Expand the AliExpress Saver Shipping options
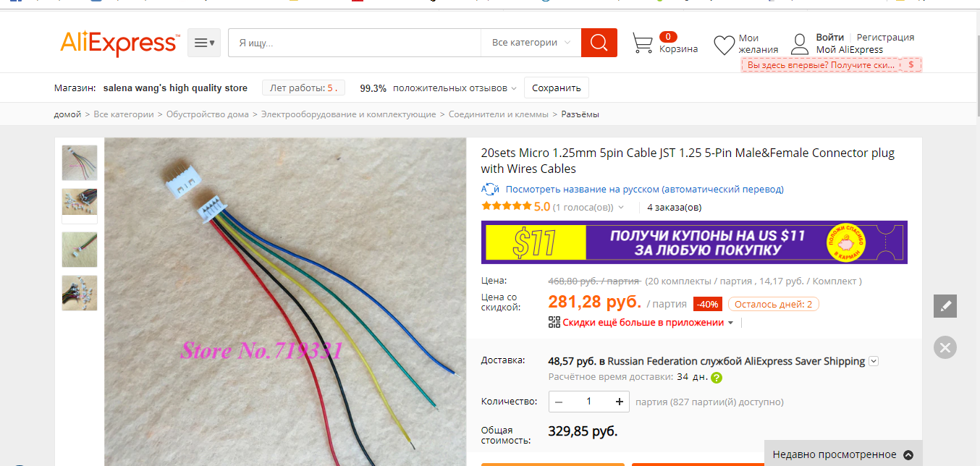980x466 pixels. point(874,361)
